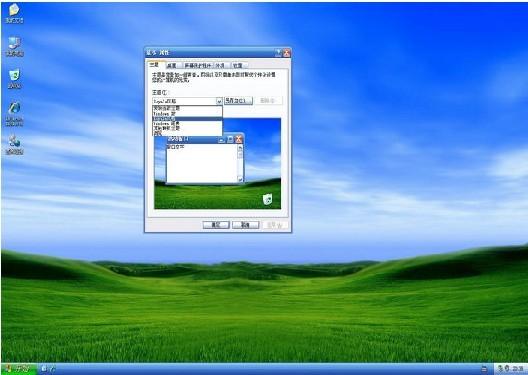Click preview sample window maximize icon
The width and height of the screenshot is (528, 375).
point(230,139)
